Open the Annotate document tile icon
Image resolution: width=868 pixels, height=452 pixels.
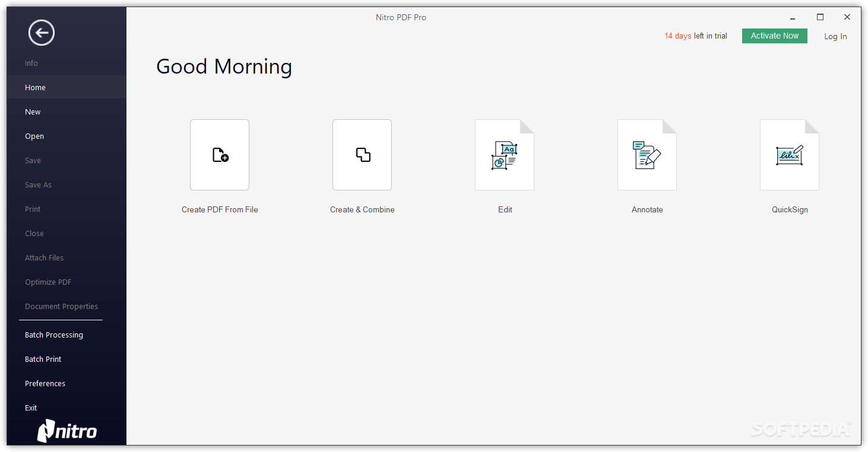click(647, 155)
